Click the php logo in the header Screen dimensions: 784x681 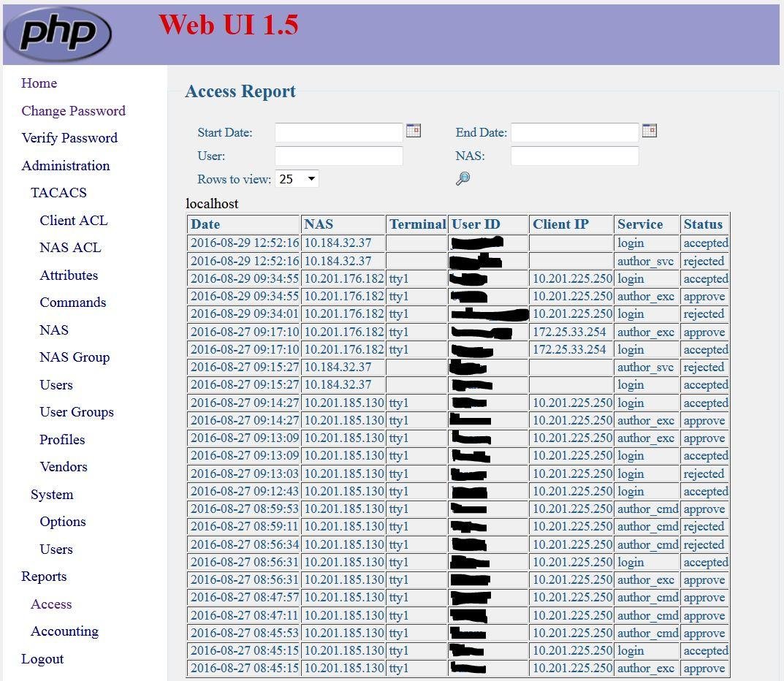click(56, 33)
